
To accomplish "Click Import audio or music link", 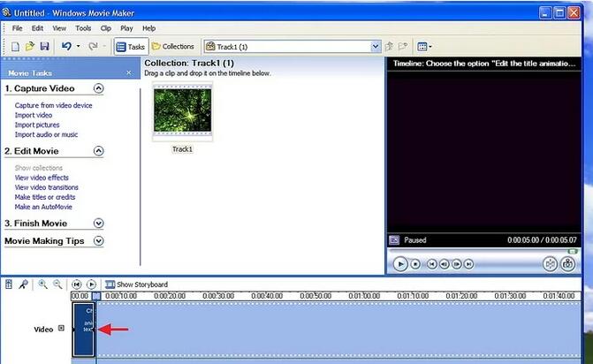I will [46, 134].
